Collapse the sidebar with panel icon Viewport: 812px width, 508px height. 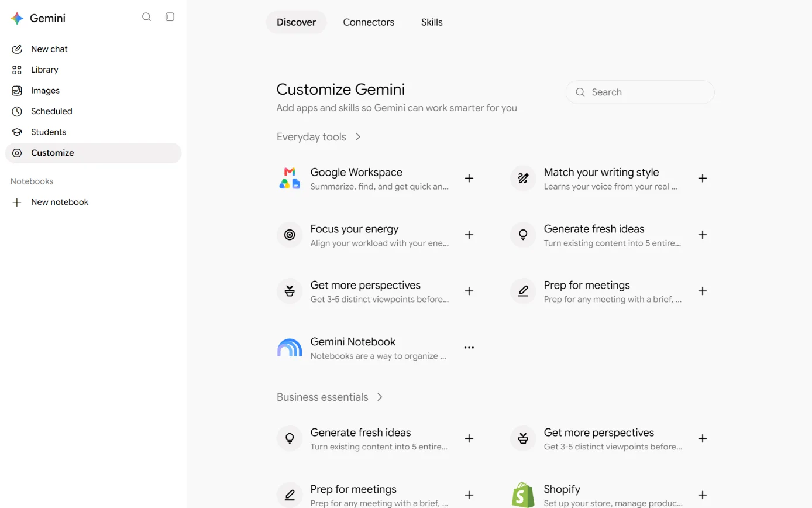tap(170, 17)
